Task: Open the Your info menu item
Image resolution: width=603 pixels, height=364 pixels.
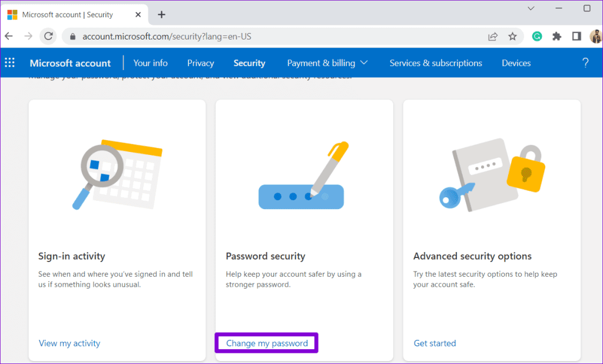Action: (x=150, y=63)
